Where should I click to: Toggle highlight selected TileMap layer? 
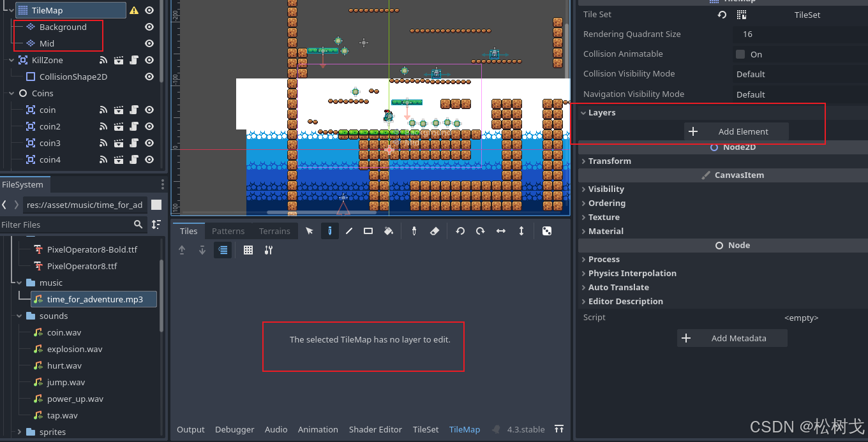pyautogui.click(x=222, y=250)
